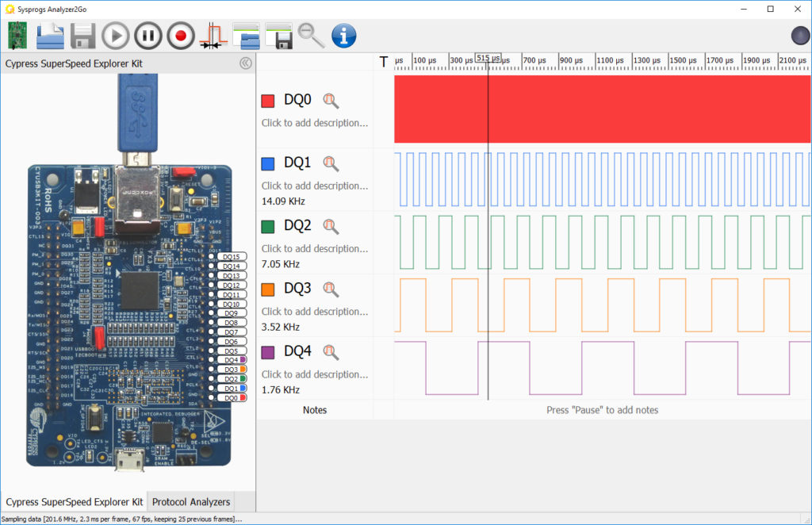
Task: Click the 515 µs cursor marker on timeline
Action: tap(488, 58)
